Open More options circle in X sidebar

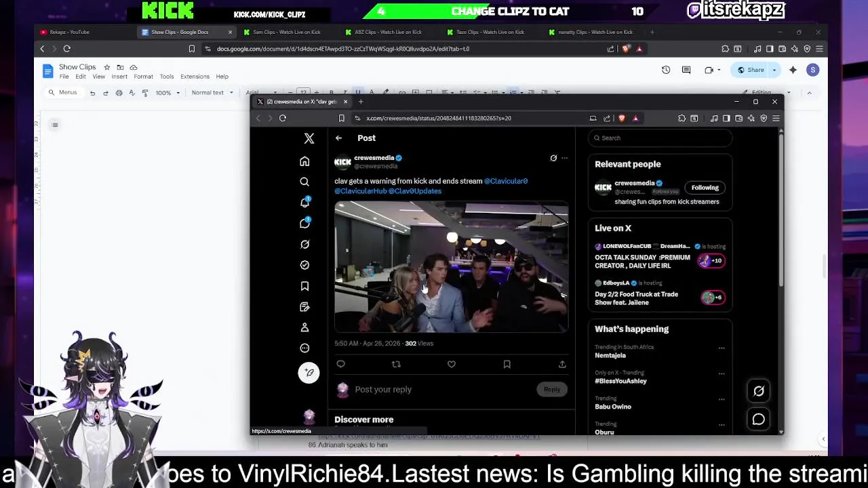[304, 348]
